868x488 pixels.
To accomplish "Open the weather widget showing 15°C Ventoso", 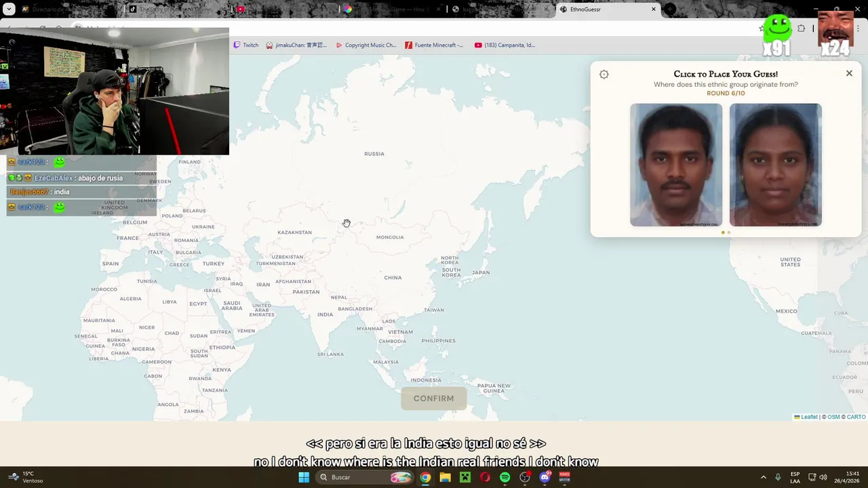I will 24,477.
